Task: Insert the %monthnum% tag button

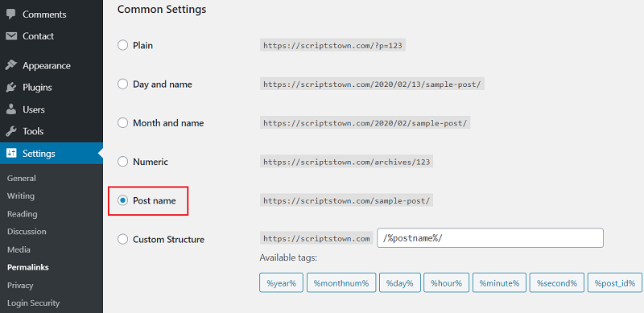Action: tap(341, 283)
